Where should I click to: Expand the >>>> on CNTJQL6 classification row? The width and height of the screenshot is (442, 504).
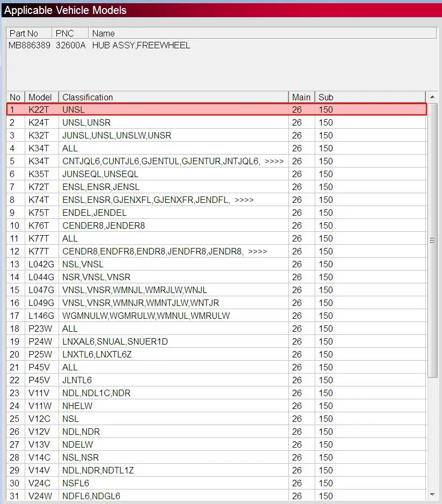(x=274, y=162)
